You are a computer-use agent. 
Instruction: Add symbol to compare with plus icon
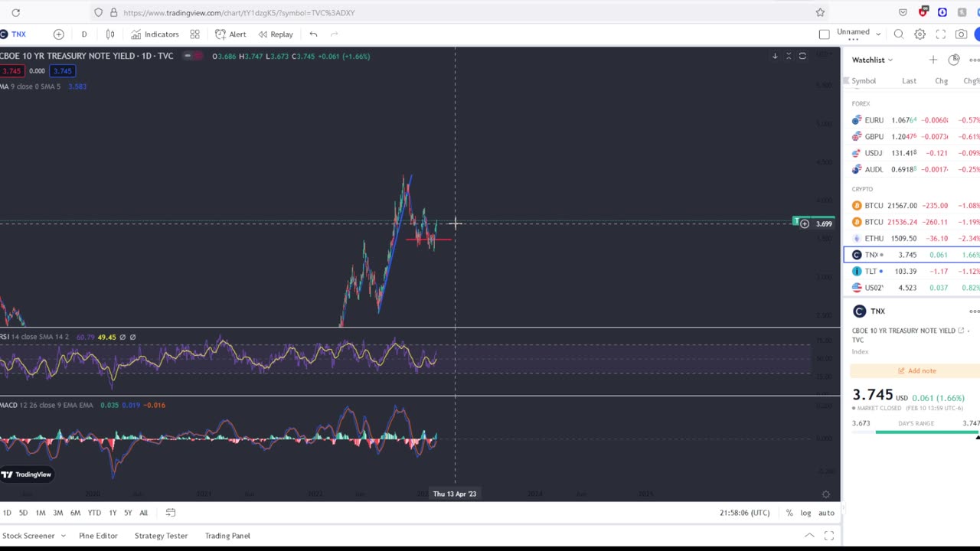[x=58, y=34]
